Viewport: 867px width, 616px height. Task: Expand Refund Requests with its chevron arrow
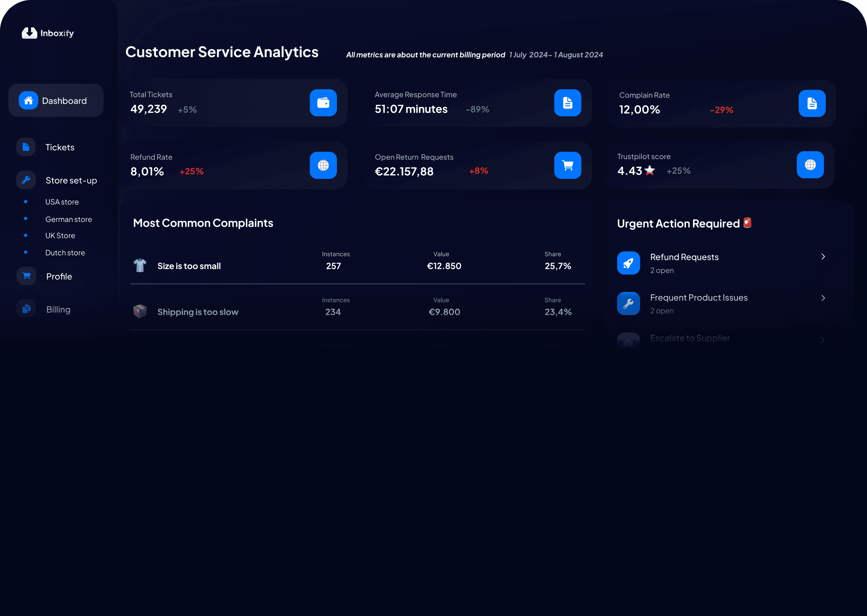[x=823, y=257]
